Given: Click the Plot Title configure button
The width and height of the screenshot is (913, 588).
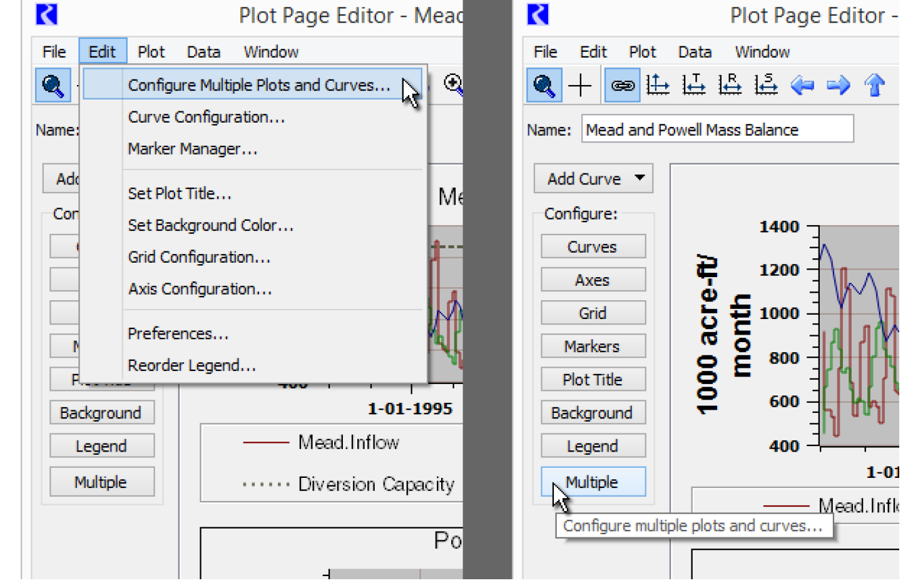Looking at the screenshot, I should point(593,380).
